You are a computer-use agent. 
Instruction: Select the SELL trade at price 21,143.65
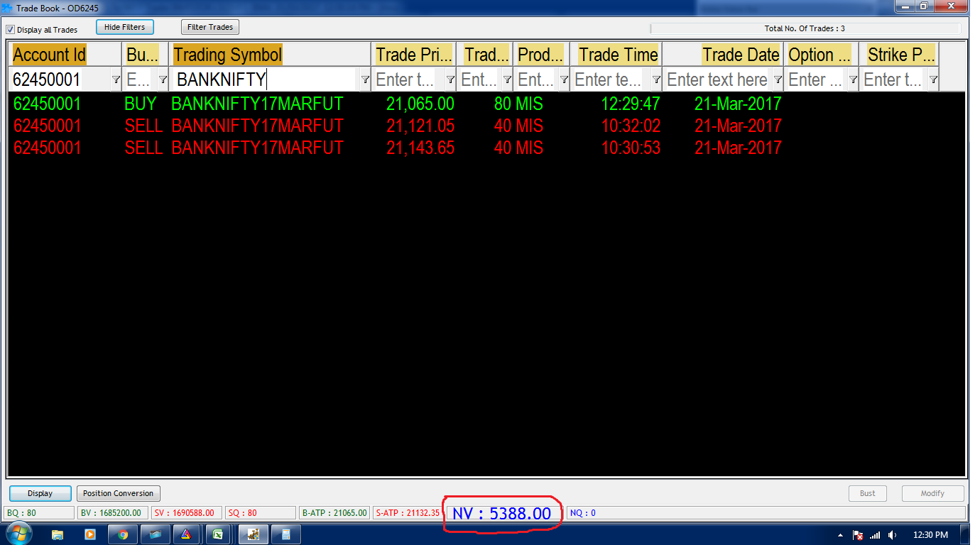[486, 148]
